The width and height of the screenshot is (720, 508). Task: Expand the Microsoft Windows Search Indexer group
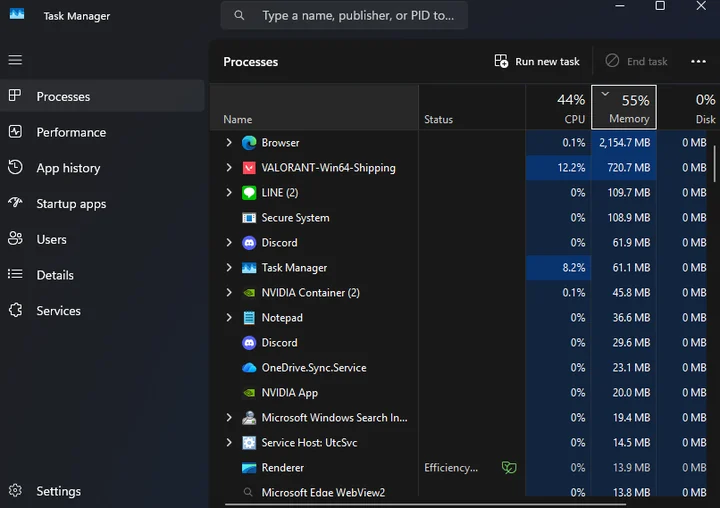coord(229,418)
